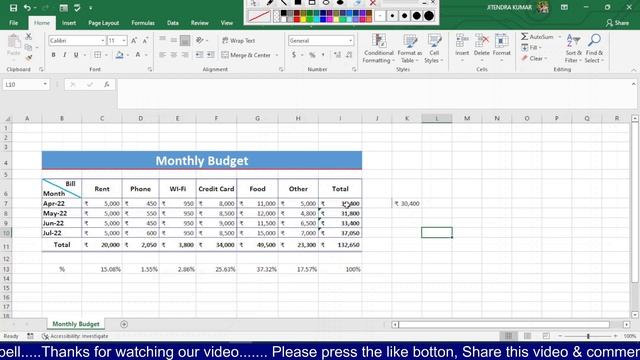Click cell with May-22 label

(62, 213)
